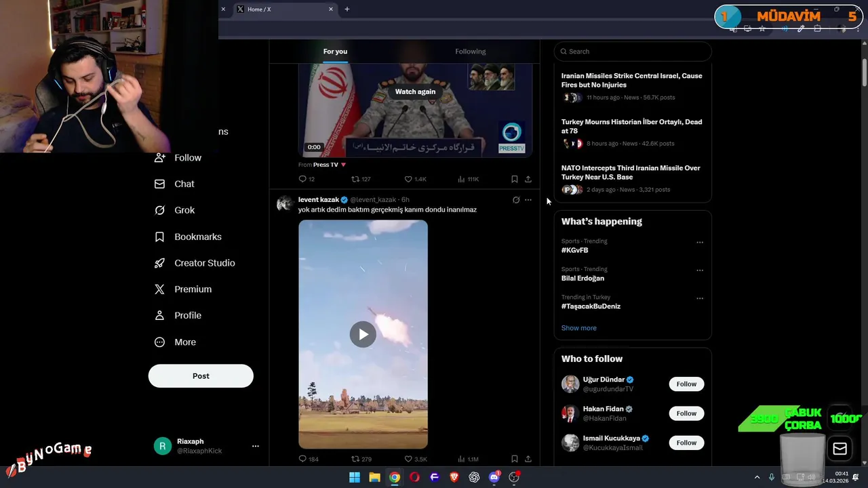
Task: Switch to the Following tab
Action: 471,52
